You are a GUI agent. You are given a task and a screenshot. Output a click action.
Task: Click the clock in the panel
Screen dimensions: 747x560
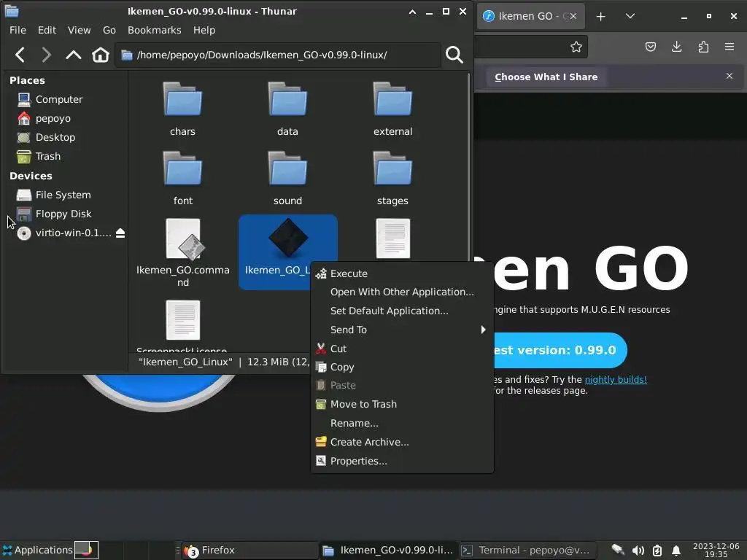(716, 550)
